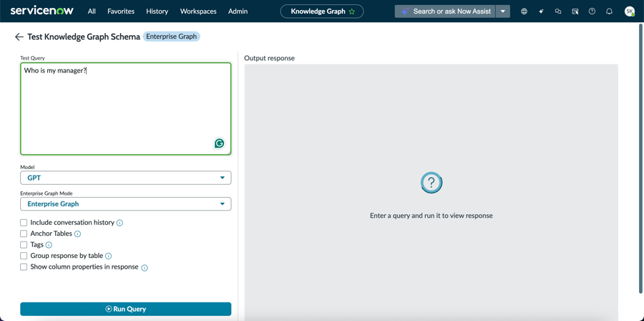
Task: Click the Test Query field label
Action: point(32,58)
